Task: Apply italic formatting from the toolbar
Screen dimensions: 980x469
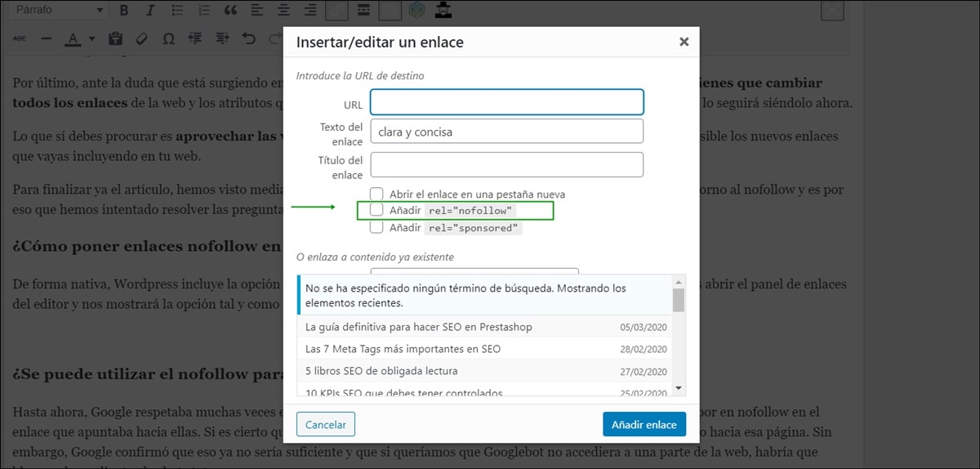Action: pos(150,11)
